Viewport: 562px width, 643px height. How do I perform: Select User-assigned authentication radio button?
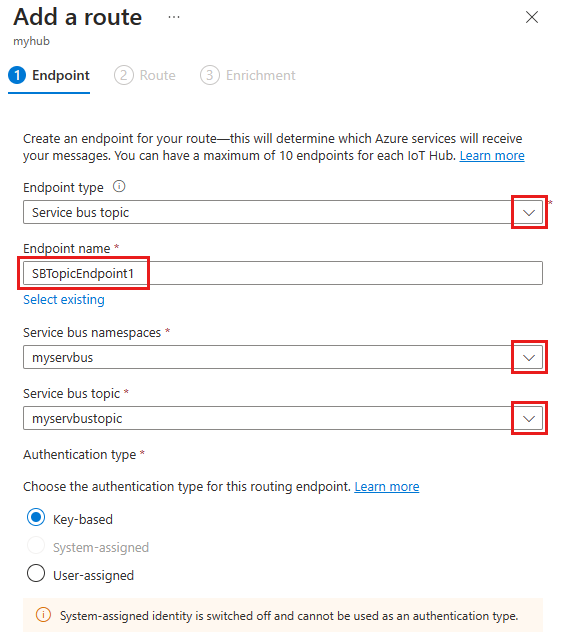pyautogui.click(x=36, y=573)
